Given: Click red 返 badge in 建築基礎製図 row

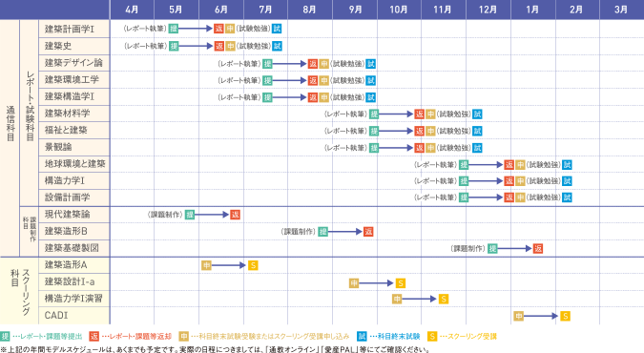Looking at the screenshot, I should click(x=538, y=248).
